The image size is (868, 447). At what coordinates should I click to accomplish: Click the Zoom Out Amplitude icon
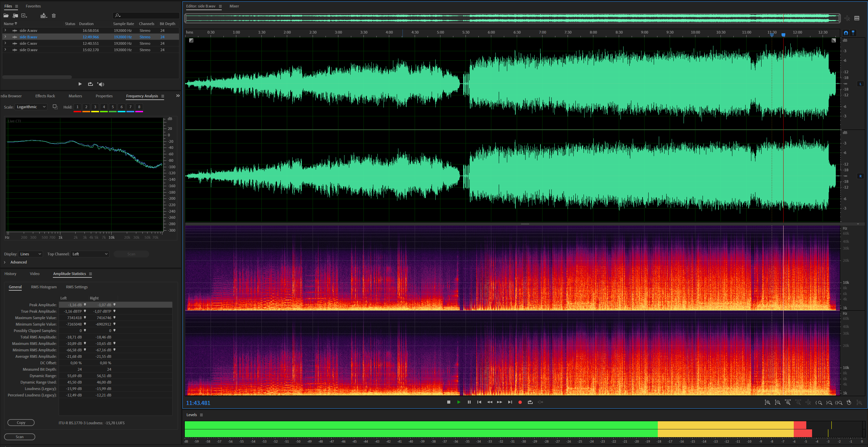pyautogui.click(x=777, y=403)
